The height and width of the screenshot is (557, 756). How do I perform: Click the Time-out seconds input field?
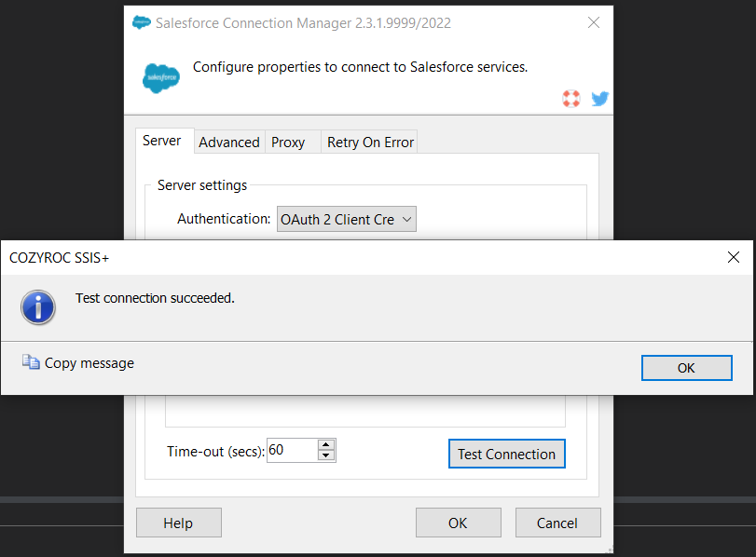(292, 451)
